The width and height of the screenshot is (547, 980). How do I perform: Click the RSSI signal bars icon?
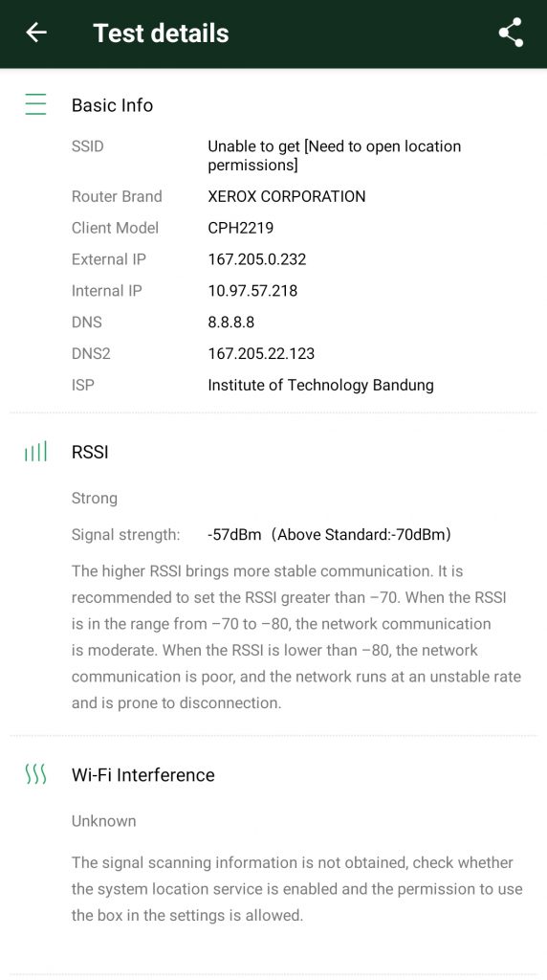pyautogui.click(x=35, y=452)
